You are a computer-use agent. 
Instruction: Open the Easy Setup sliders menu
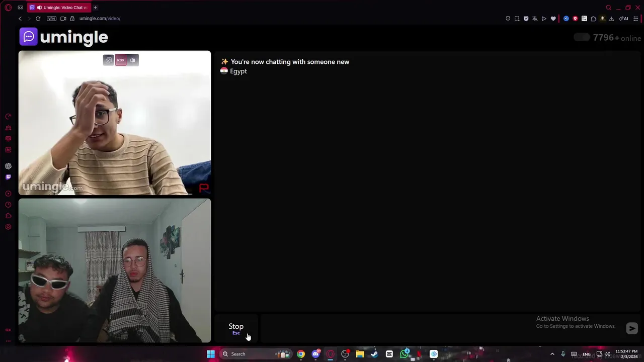[635, 19]
